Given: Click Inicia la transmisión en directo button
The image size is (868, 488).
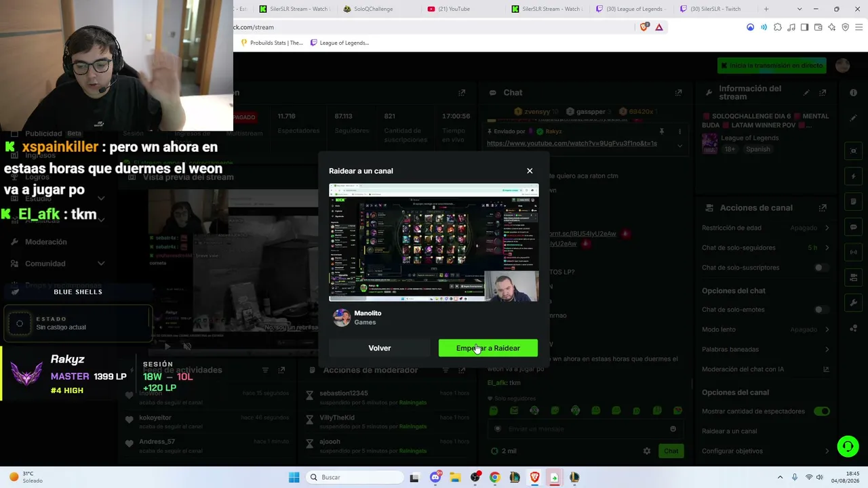Looking at the screenshot, I should click(x=772, y=66).
